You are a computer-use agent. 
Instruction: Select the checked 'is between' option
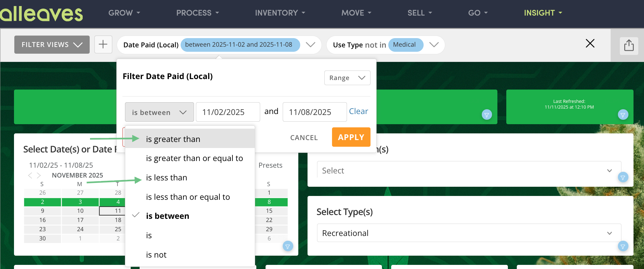coord(190,216)
